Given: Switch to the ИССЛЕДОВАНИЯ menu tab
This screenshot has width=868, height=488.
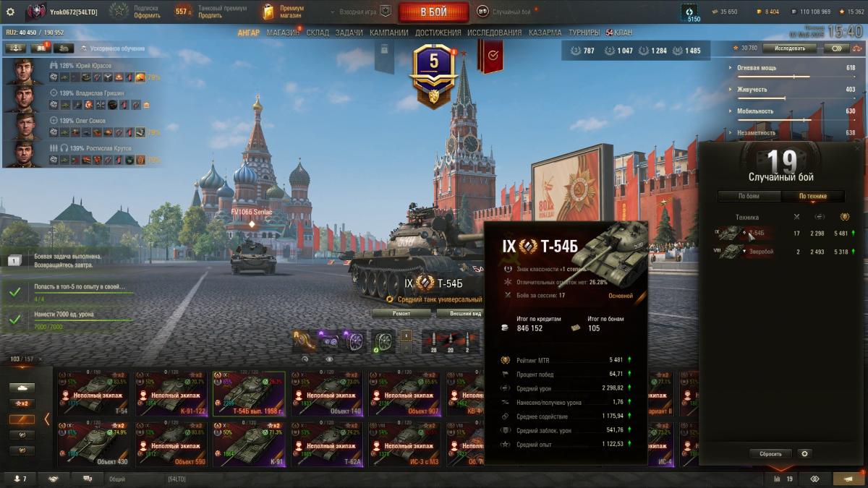Looking at the screenshot, I should 494,33.
